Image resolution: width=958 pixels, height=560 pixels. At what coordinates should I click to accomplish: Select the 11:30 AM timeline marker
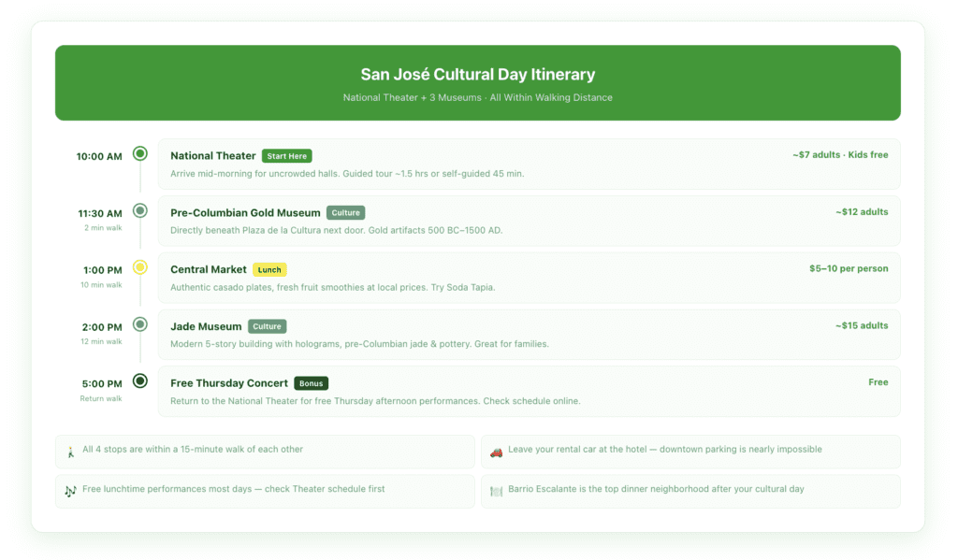(x=140, y=210)
